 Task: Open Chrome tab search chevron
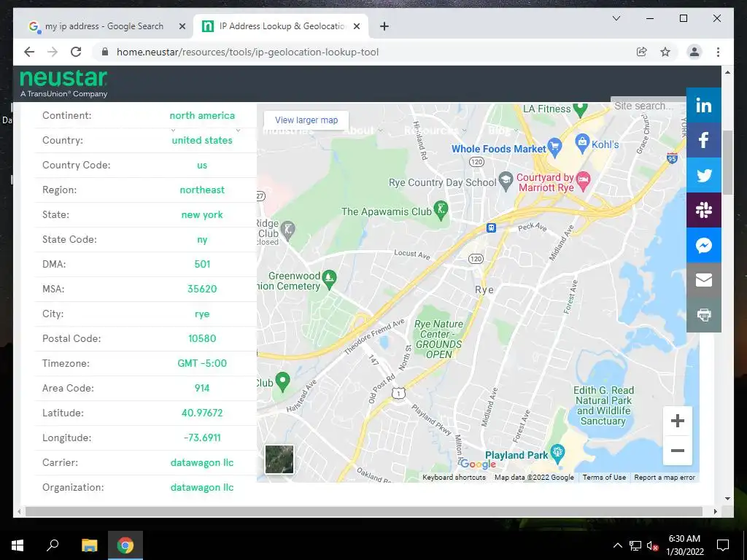pyautogui.click(x=616, y=18)
